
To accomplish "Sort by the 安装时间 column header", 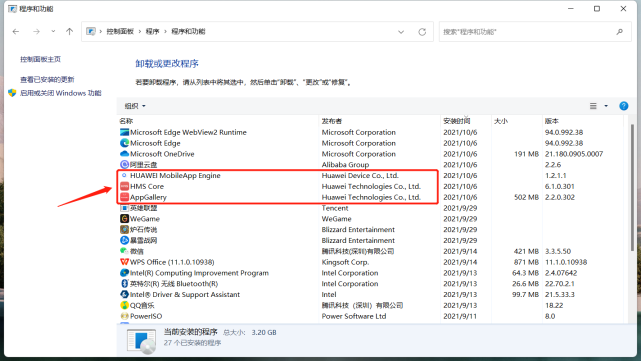I will [x=457, y=121].
